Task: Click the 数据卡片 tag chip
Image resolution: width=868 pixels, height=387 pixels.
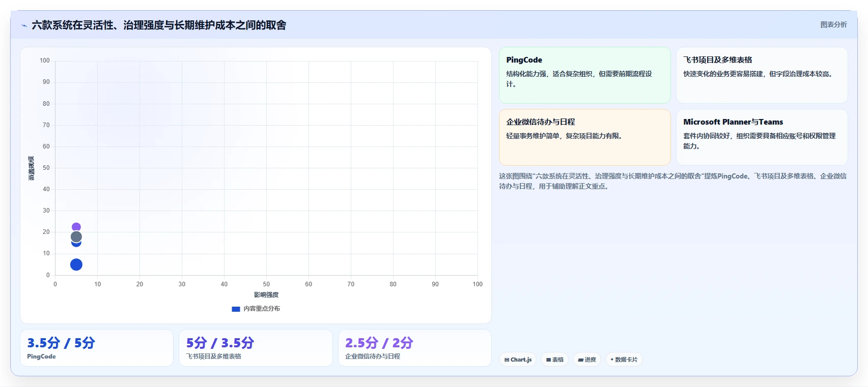Action: 624,360
